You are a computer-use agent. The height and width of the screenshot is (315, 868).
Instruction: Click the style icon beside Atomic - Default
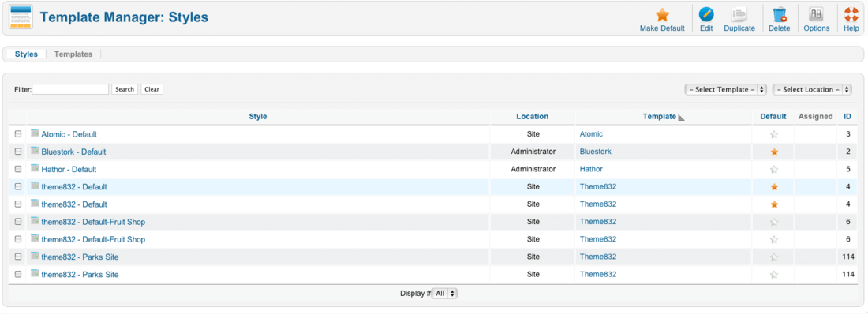(x=35, y=133)
